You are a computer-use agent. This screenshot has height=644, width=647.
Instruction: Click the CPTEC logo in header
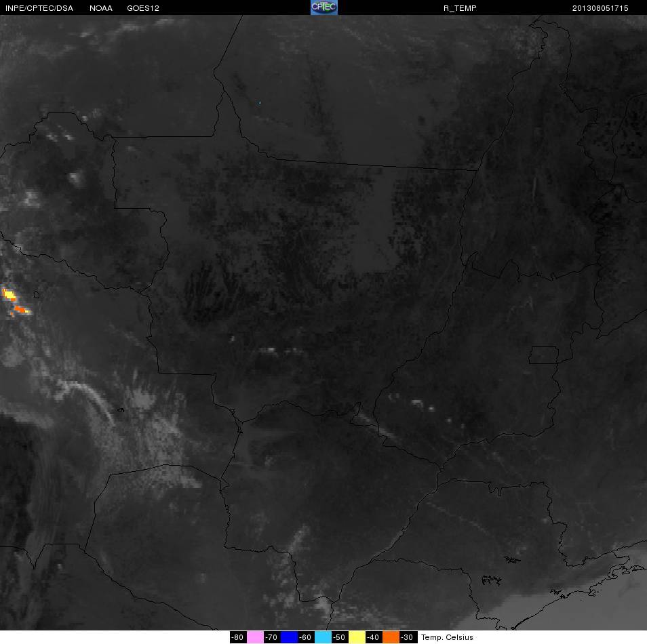pos(324,7)
